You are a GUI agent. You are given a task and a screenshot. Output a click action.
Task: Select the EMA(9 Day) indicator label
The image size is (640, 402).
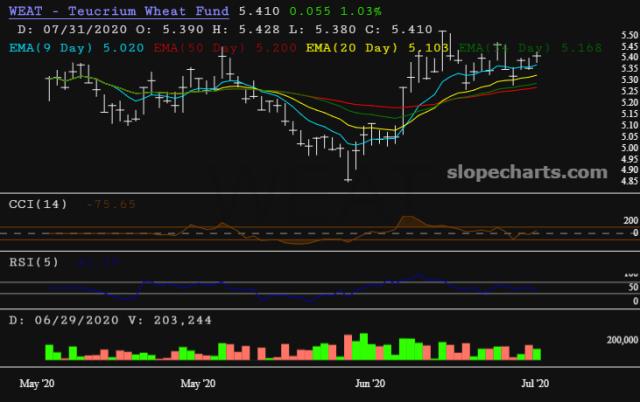(x=49, y=47)
